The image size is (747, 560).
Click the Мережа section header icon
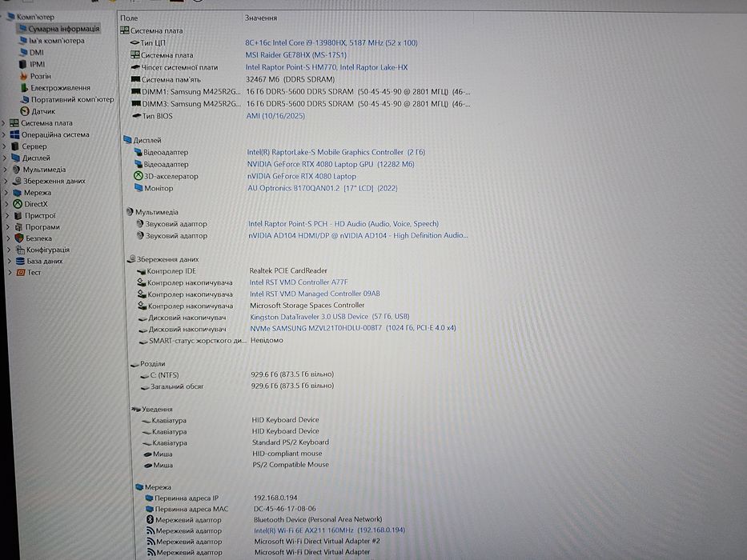pyautogui.click(x=139, y=486)
